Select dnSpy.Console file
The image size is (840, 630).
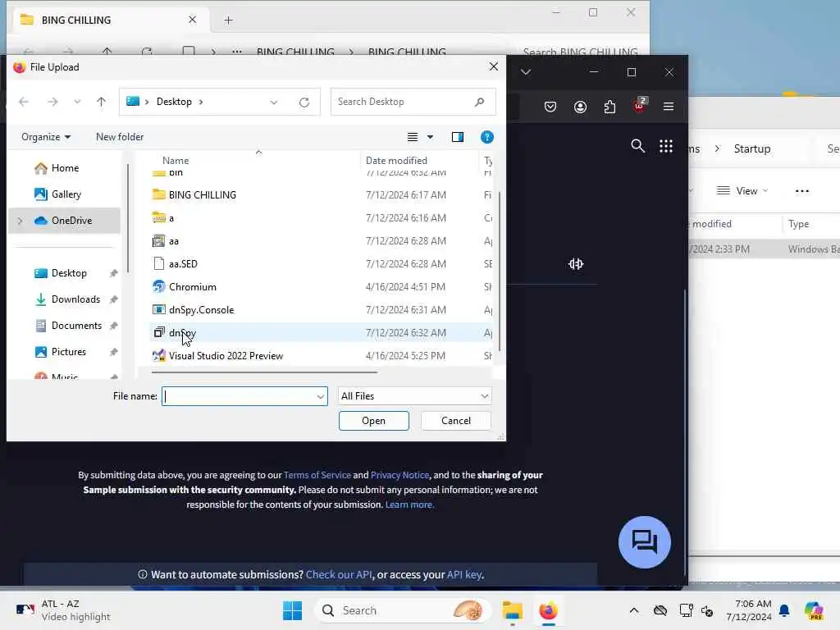[x=201, y=310]
